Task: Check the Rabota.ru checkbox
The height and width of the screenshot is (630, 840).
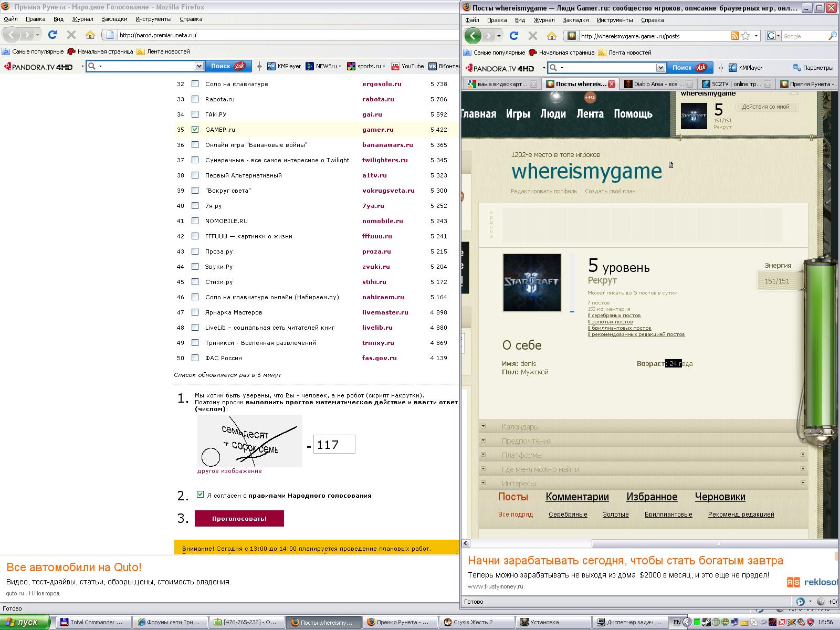Action: (195, 99)
